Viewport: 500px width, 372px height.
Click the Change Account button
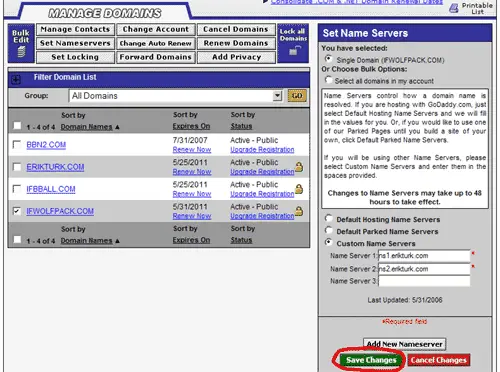coord(156,29)
